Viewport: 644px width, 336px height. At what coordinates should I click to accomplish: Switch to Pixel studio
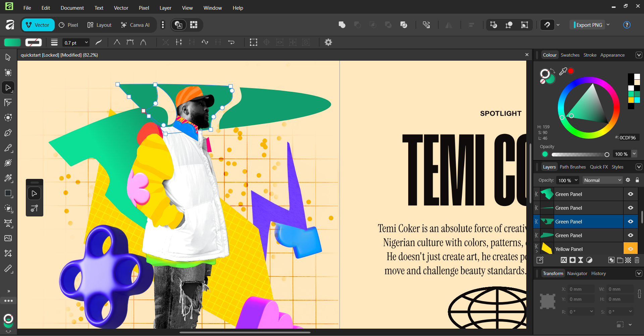(x=68, y=25)
